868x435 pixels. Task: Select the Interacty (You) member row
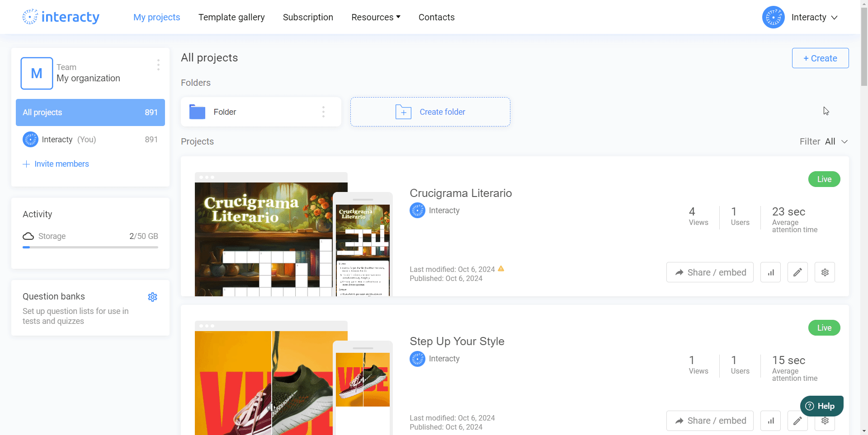(90, 140)
